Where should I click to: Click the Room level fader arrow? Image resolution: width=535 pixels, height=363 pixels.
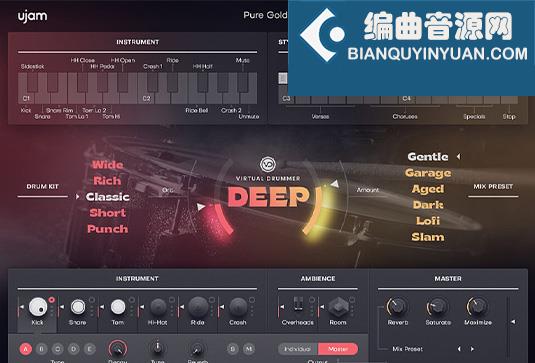click(322, 307)
